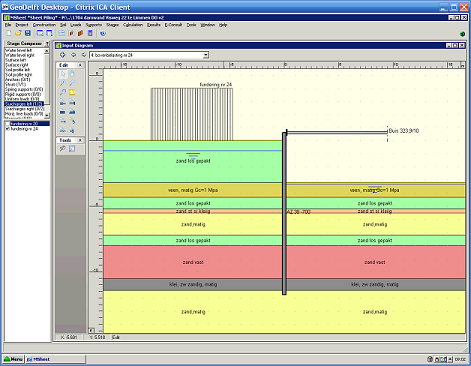Select the arrow pointer tool in Edit panel
The height and width of the screenshot is (366, 471).
pos(63,74)
